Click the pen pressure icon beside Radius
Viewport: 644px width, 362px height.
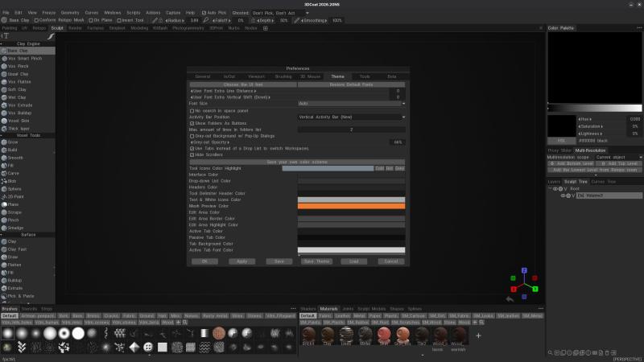point(155,20)
